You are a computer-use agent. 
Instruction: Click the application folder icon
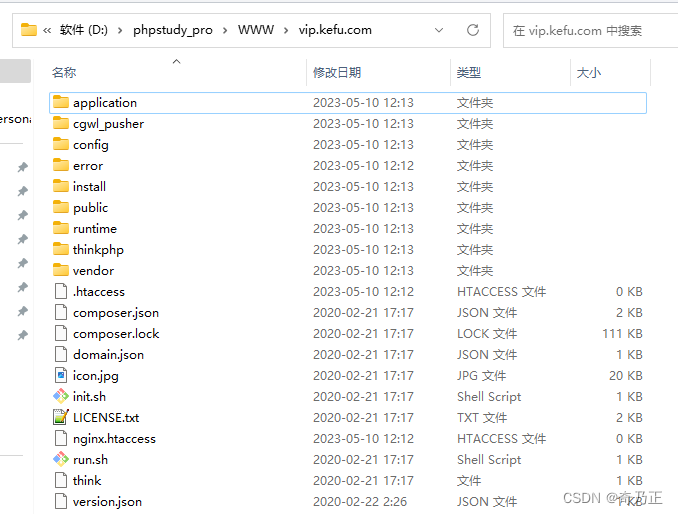click(x=61, y=102)
